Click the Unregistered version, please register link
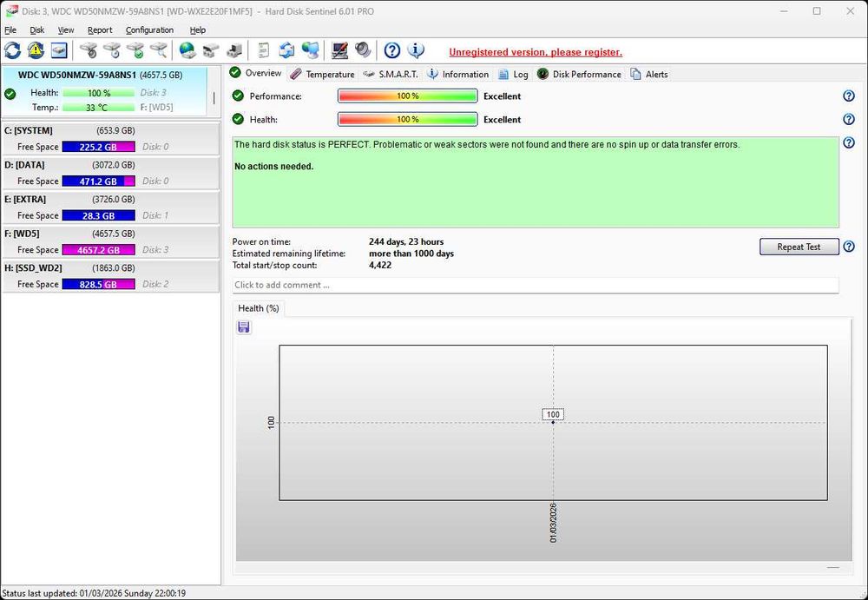The height and width of the screenshot is (600, 868). click(536, 52)
